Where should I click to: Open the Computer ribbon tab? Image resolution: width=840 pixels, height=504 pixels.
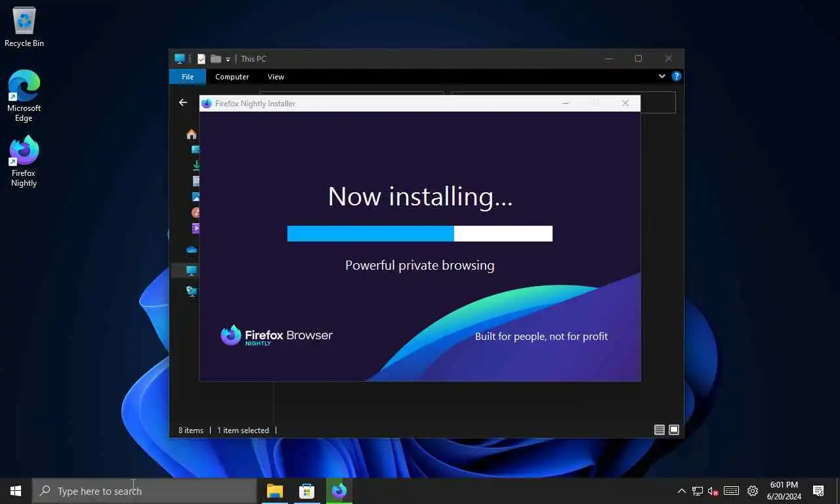pos(232,77)
